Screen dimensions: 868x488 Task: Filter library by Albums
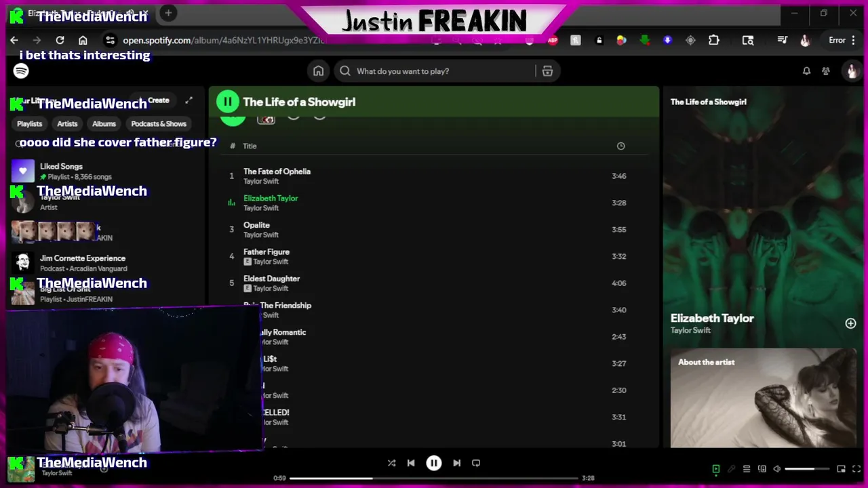click(104, 124)
